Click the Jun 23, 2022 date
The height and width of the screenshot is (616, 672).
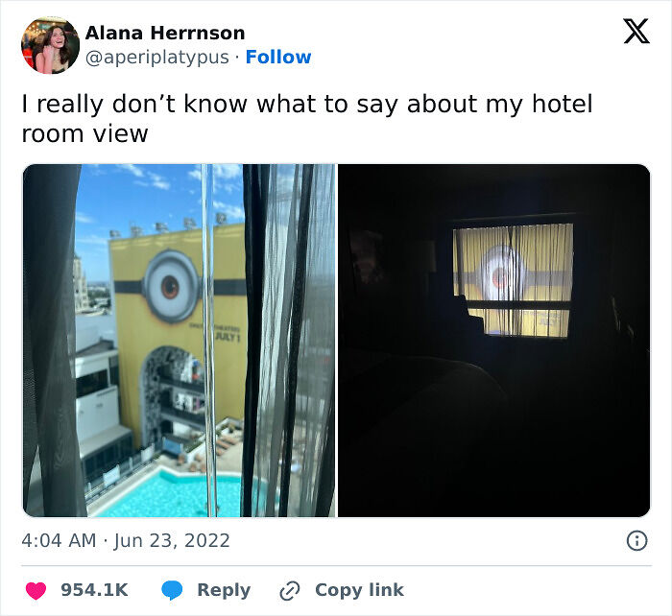coord(172,541)
